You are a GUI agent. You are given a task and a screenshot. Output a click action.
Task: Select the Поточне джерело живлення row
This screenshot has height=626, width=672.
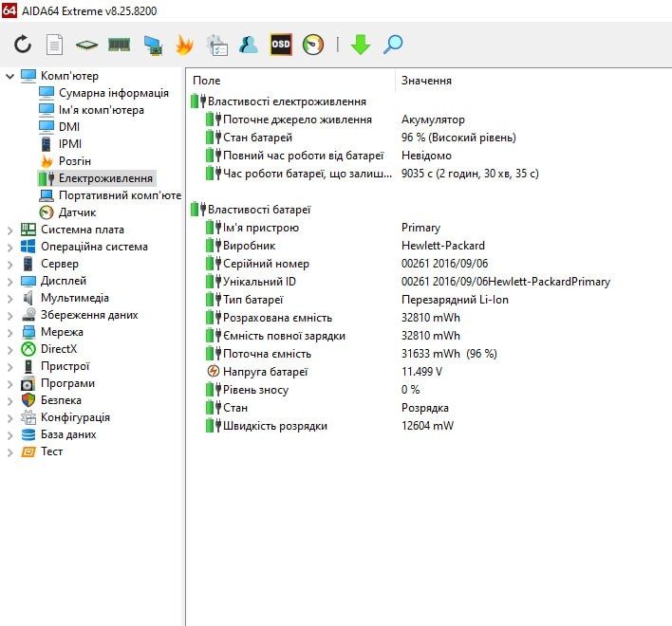(335, 120)
